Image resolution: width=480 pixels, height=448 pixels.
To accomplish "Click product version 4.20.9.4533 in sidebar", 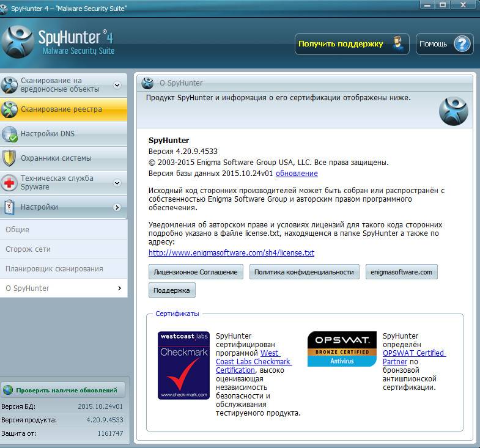I will [x=105, y=420].
